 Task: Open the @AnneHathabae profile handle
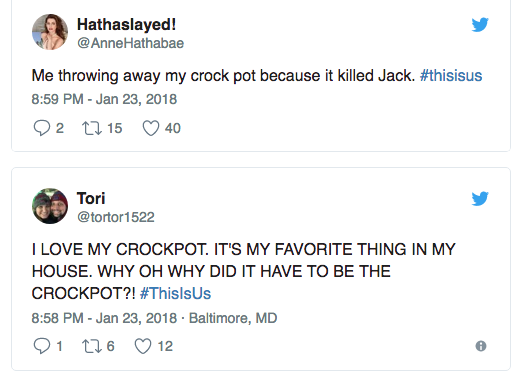[x=130, y=43]
